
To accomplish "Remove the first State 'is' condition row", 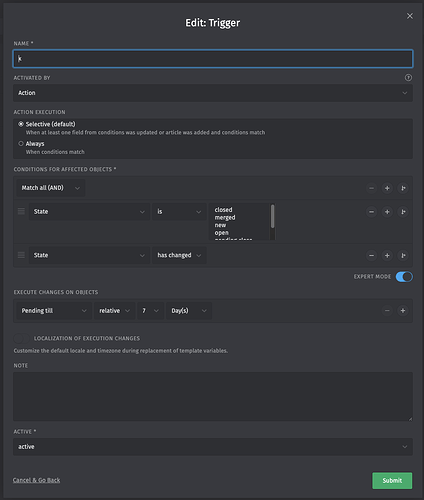I will pyautogui.click(x=371, y=212).
